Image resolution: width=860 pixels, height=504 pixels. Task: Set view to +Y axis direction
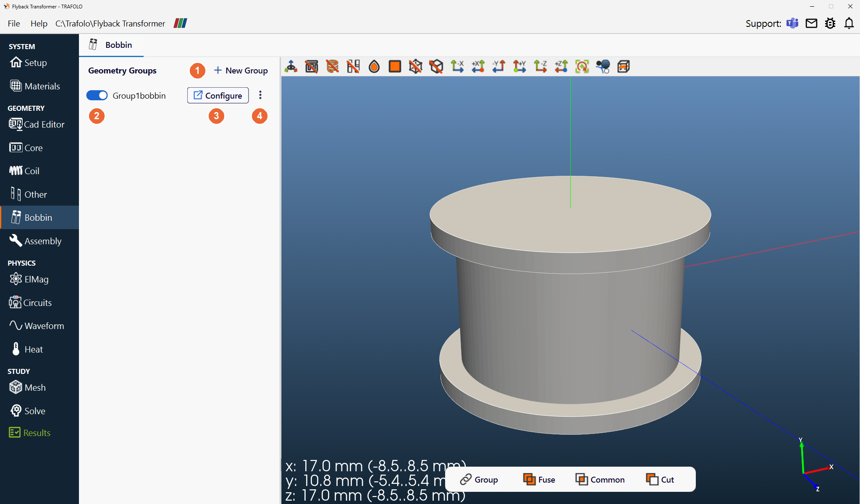(x=519, y=66)
